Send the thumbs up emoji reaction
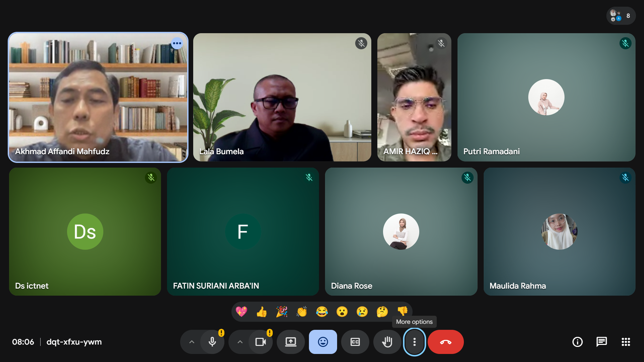Screen dimensions: 644x362 [x=262, y=312]
